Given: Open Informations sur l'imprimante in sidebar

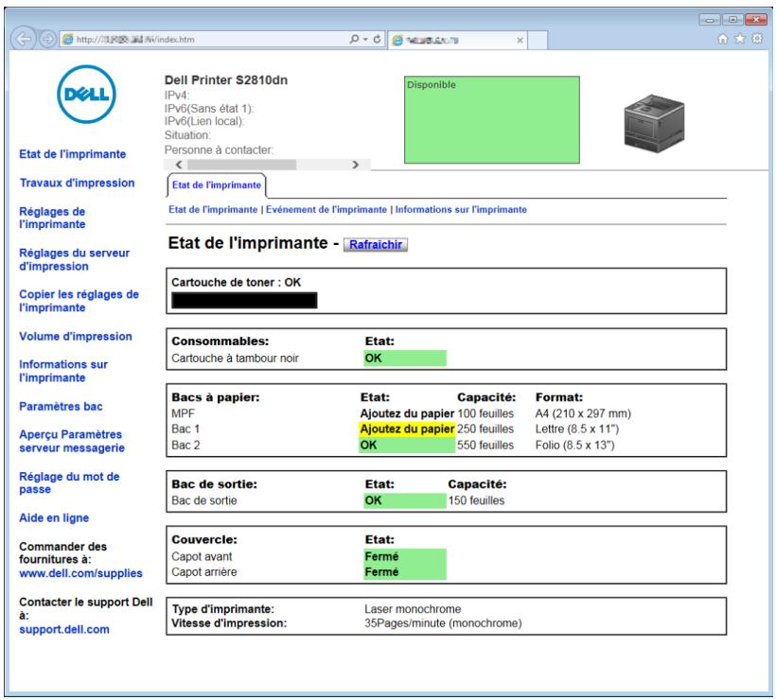Looking at the screenshot, I should [63, 371].
